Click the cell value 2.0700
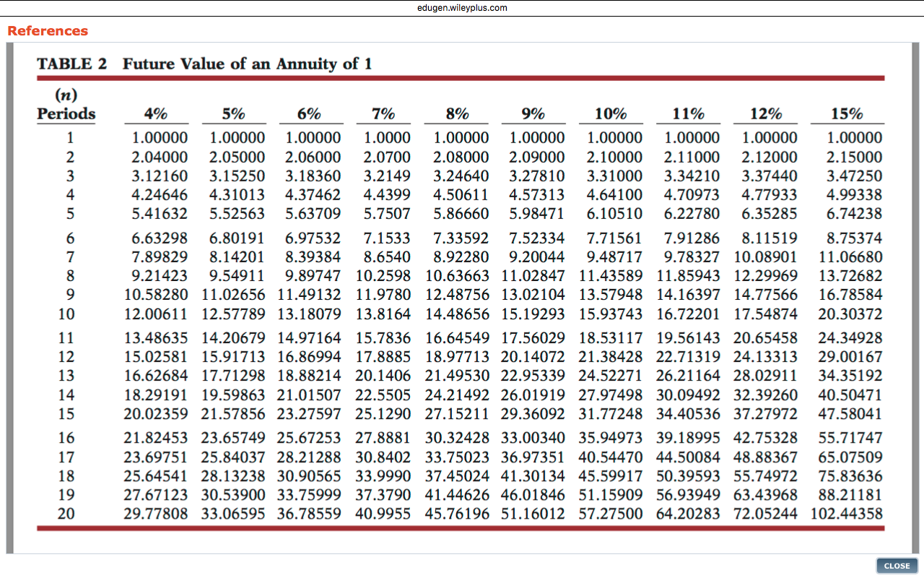Image resolution: width=924 pixels, height=578 pixels. (387, 157)
